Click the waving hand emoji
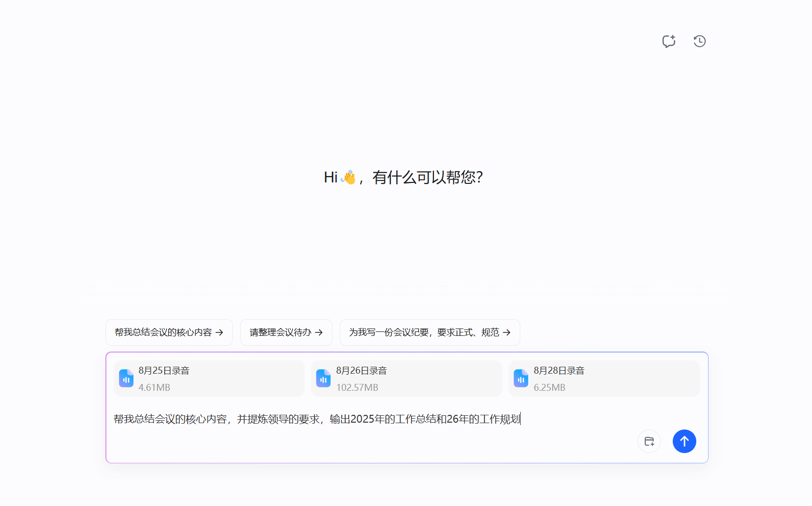This screenshot has height=506, width=812. tap(349, 177)
